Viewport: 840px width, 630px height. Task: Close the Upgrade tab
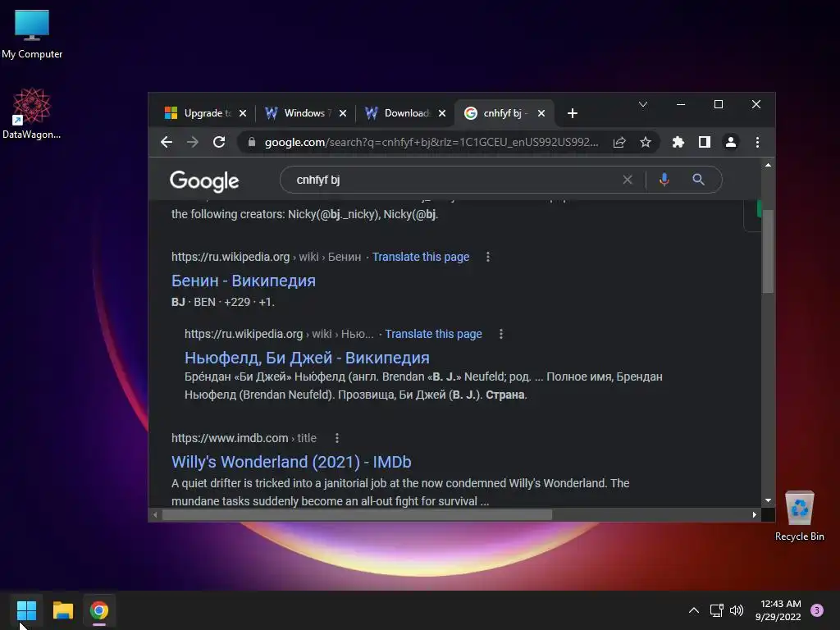click(x=243, y=113)
